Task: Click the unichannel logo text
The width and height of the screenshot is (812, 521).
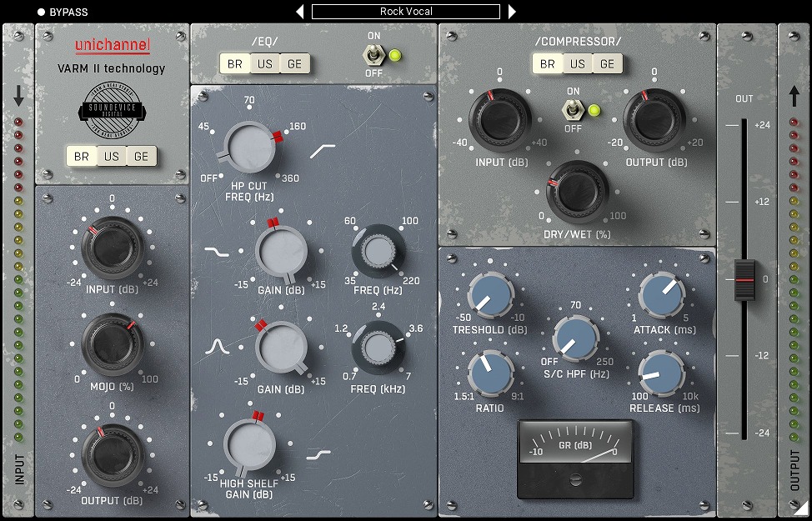Action: click(x=111, y=47)
